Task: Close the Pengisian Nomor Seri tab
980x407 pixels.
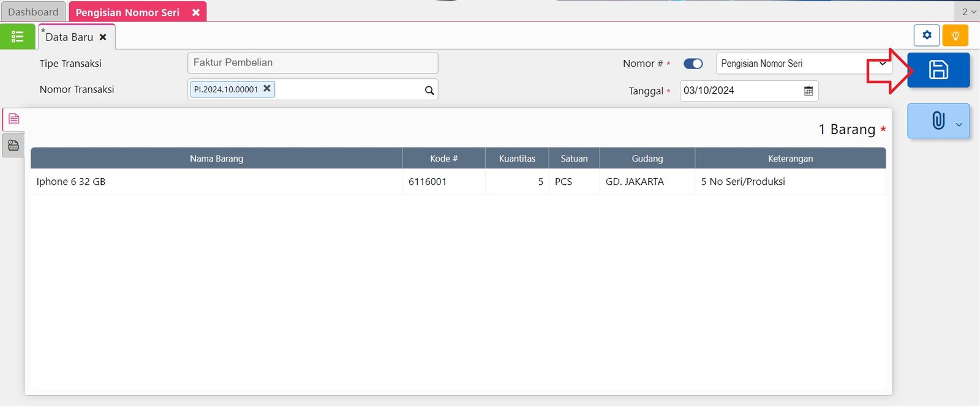Action: tap(196, 12)
